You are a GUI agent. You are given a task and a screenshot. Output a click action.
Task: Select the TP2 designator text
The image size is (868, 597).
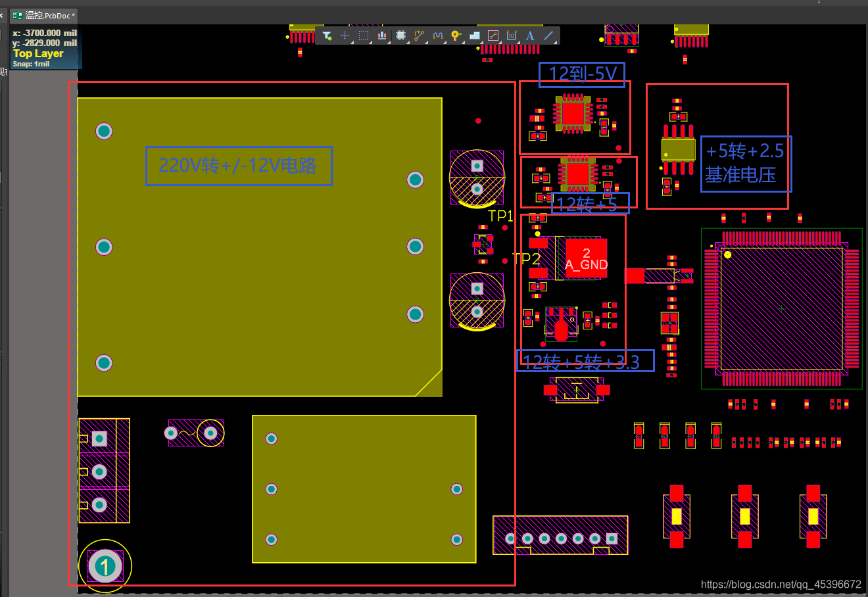coord(527,259)
